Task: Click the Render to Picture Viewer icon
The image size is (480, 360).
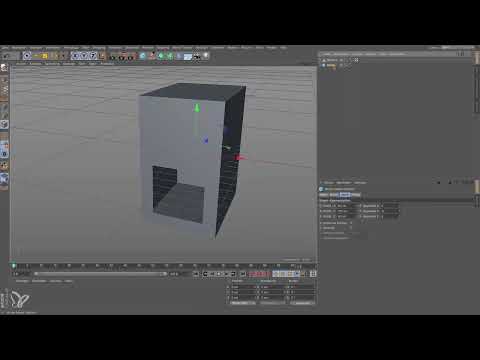Action: [x=121, y=56]
